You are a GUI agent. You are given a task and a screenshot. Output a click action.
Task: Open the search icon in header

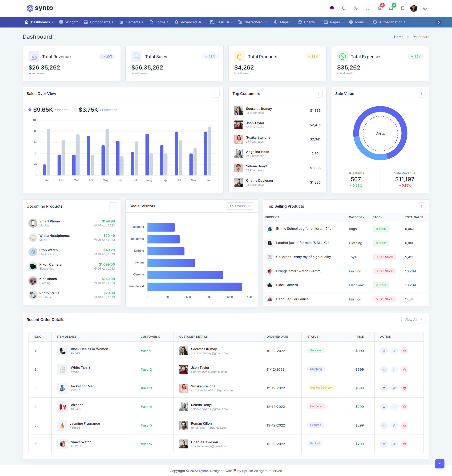point(344,8)
